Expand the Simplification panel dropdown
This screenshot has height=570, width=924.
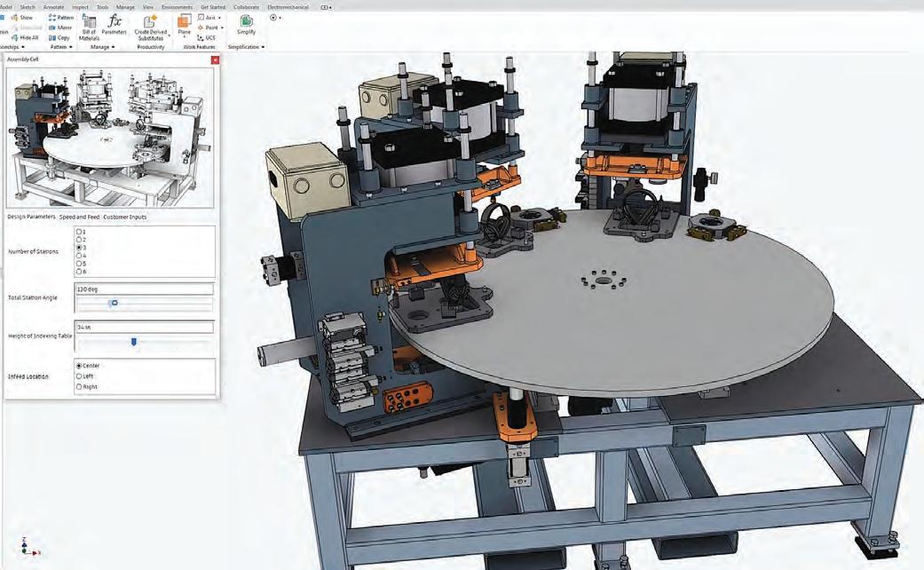(263, 47)
